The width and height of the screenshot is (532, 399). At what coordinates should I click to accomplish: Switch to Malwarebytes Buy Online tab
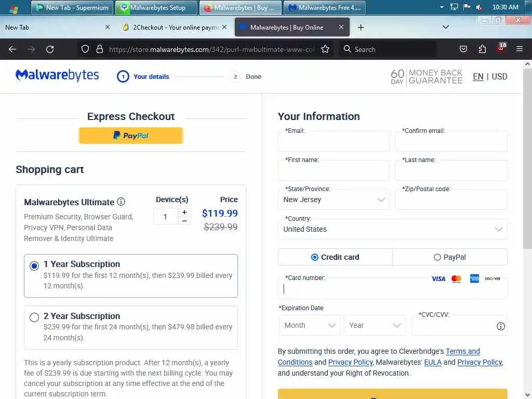(x=292, y=27)
